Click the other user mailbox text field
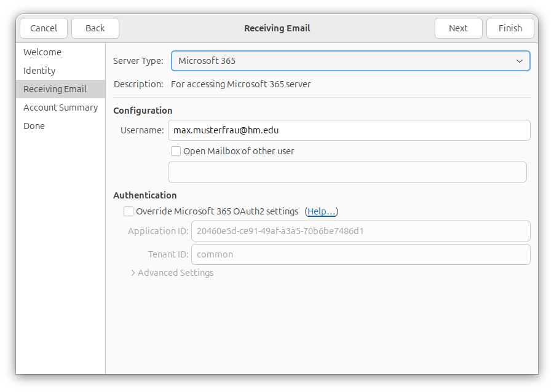The height and width of the screenshot is (392, 554). (347, 172)
